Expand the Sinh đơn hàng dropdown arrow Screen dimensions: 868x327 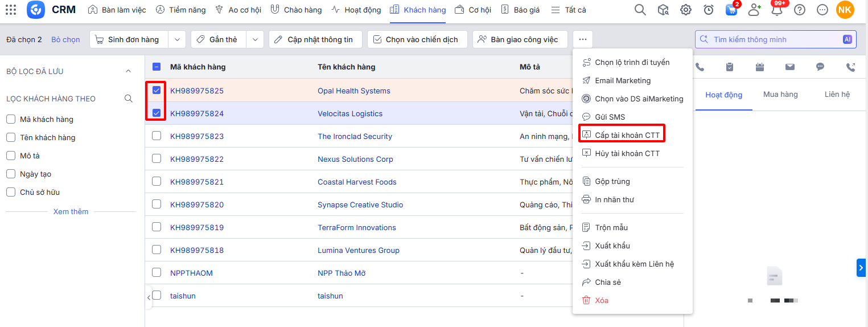coord(176,39)
